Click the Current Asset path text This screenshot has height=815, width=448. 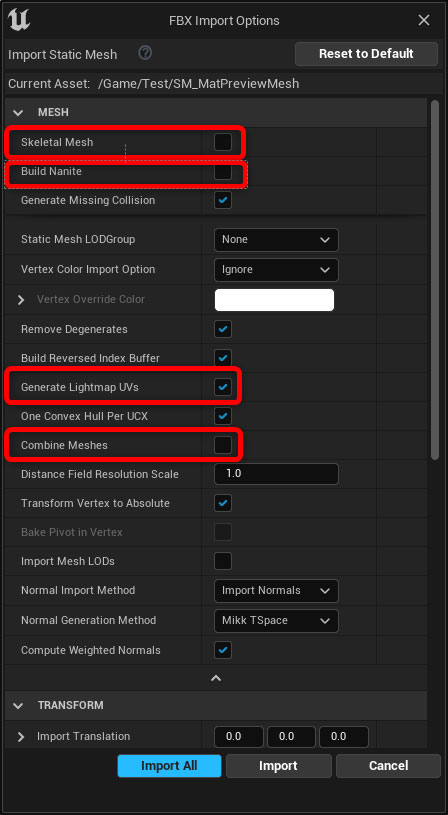pos(199,84)
